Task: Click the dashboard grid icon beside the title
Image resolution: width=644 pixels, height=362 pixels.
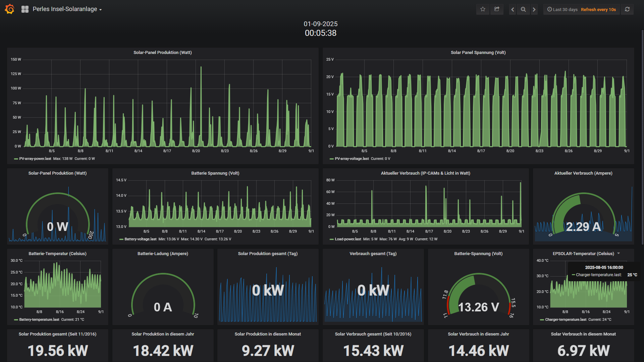Action: coord(25,9)
